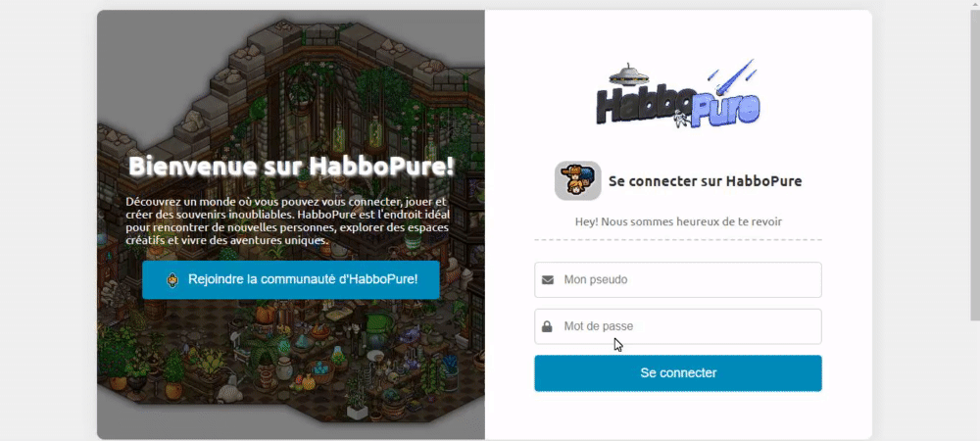This screenshot has height=441, width=980.
Task: Click the scrollbar track below the thumb
Action: click(974, 381)
